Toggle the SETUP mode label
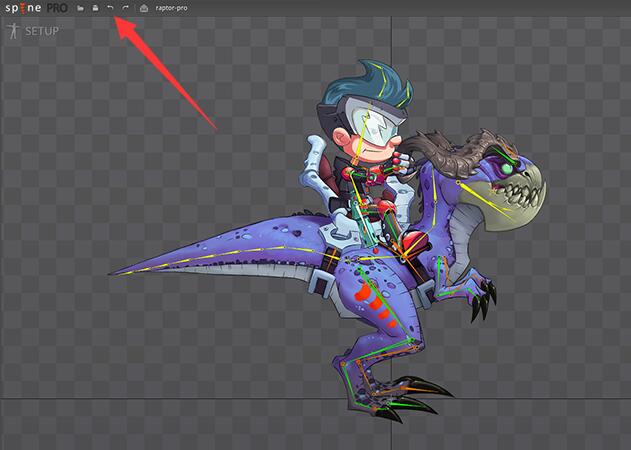The height and width of the screenshot is (450, 631). tap(42, 31)
